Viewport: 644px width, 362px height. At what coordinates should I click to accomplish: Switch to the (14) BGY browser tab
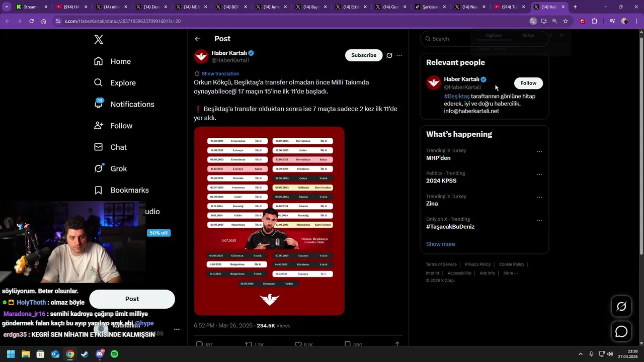(x=231, y=7)
